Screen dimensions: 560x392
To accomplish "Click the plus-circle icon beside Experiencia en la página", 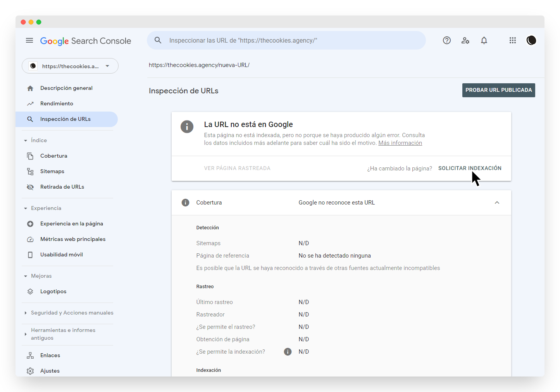I will (x=30, y=224).
